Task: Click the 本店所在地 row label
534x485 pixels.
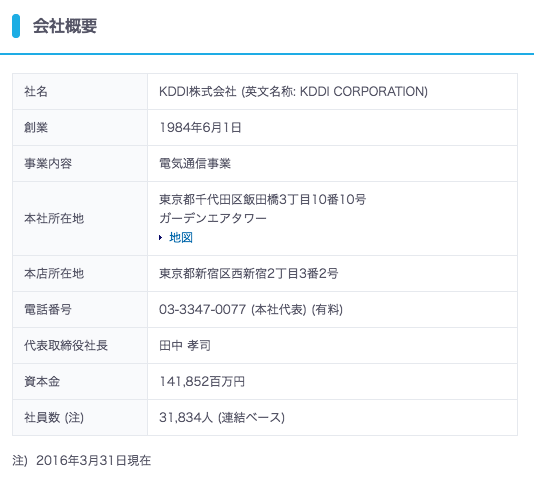Action: (54, 273)
